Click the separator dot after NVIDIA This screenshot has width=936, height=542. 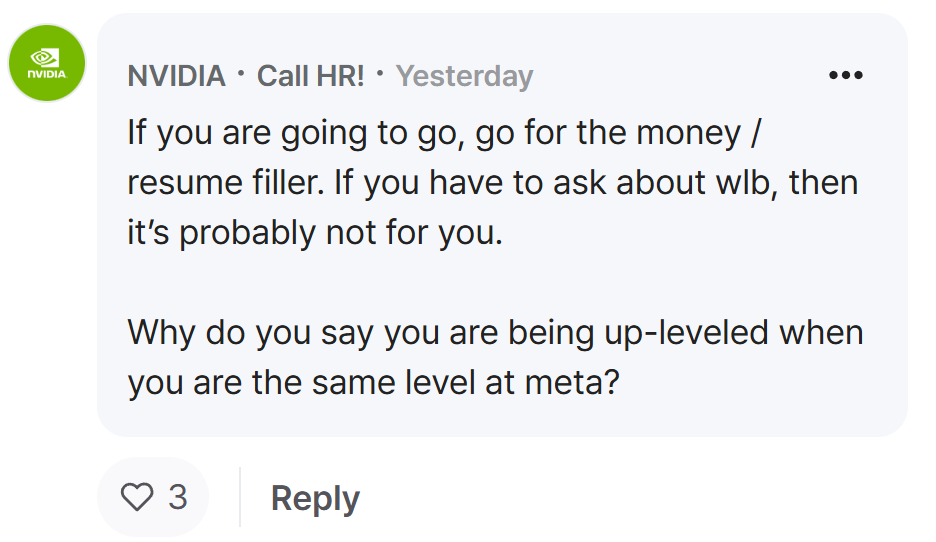(241, 74)
